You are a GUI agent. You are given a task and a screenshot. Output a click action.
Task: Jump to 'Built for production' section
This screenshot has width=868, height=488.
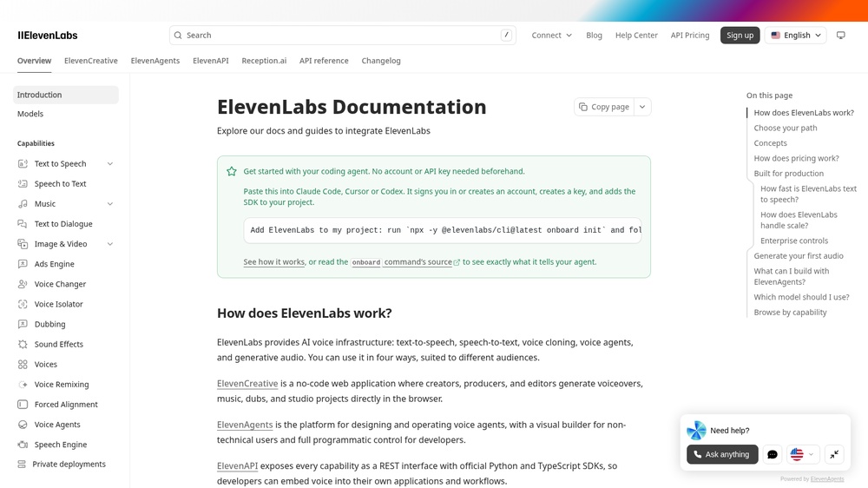788,174
